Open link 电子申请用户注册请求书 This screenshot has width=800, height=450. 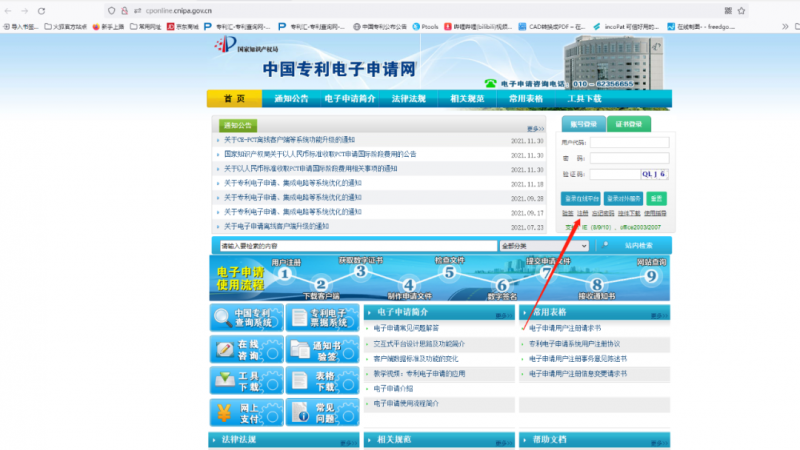565,328
